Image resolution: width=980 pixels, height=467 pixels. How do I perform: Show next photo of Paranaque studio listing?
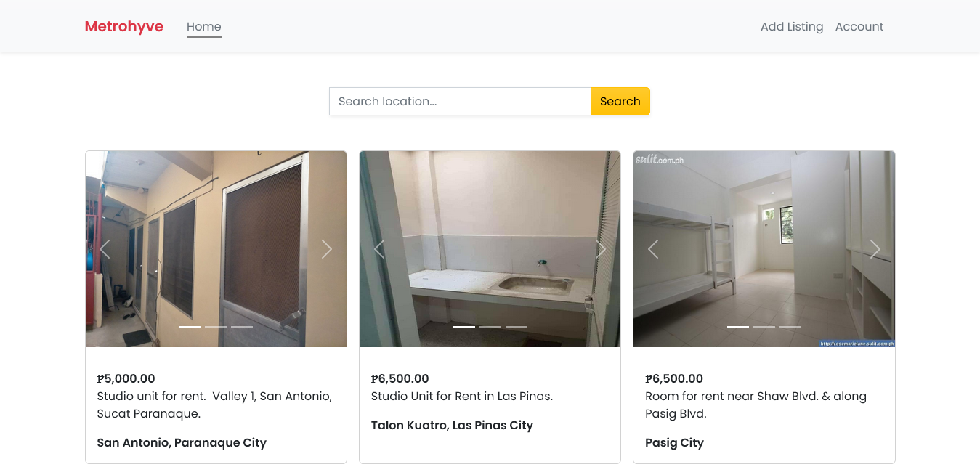point(327,249)
